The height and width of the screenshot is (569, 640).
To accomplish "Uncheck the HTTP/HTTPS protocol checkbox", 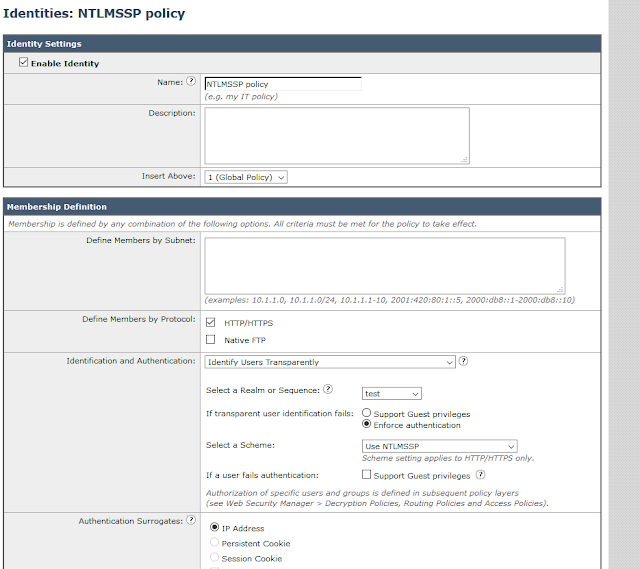I will point(211,322).
